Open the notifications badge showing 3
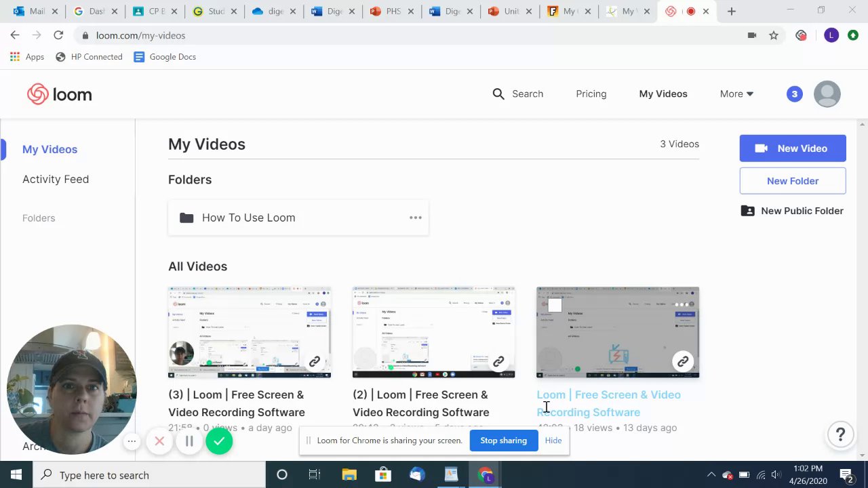The height and width of the screenshot is (488, 868). pyautogui.click(x=794, y=94)
